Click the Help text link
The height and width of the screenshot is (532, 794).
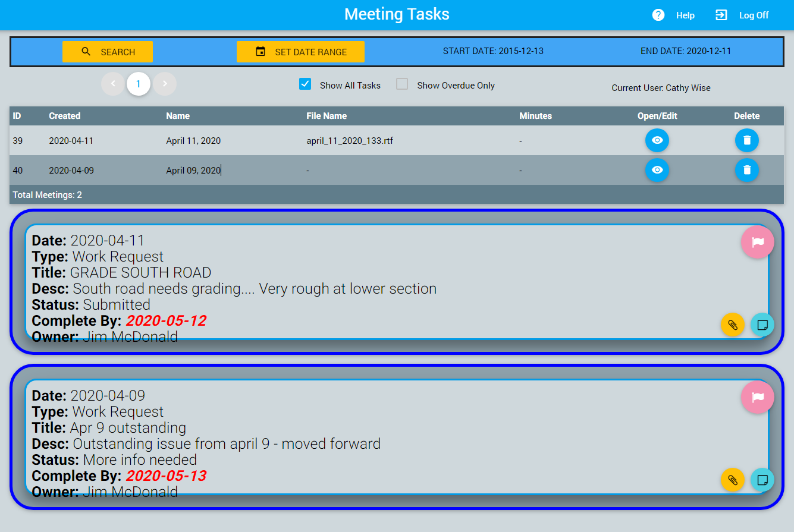click(685, 15)
